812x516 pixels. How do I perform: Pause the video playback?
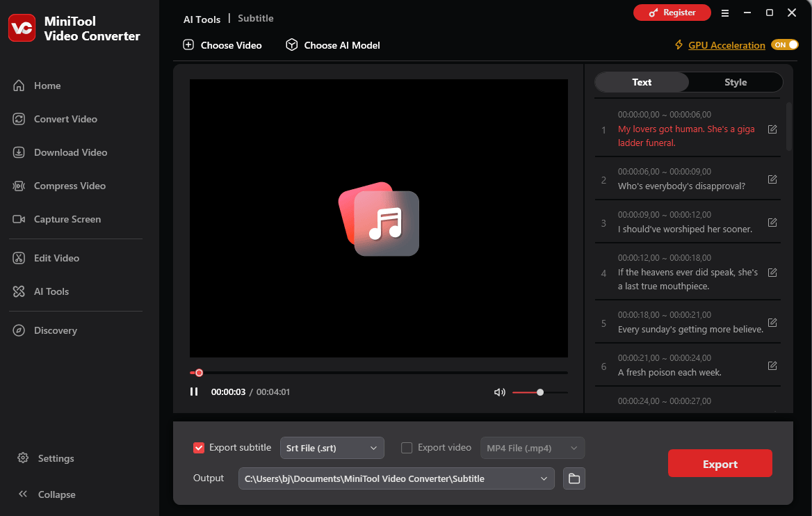(194, 392)
